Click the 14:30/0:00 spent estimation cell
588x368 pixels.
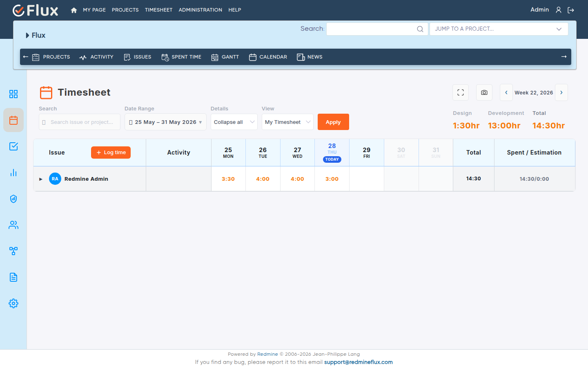(x=535, y=179)
